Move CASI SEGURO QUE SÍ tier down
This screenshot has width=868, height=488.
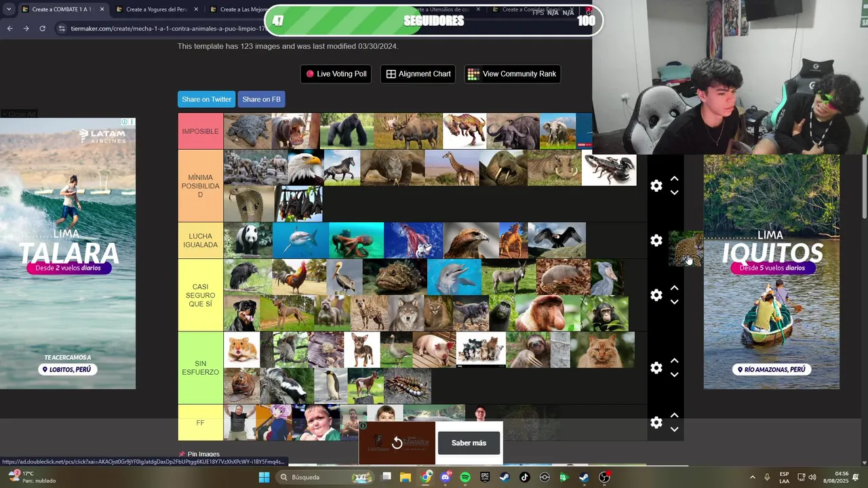(674, 302)
